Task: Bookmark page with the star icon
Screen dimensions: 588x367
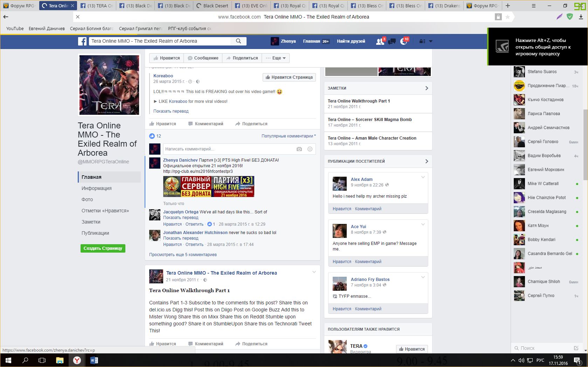Action: (x=507, y=17)
